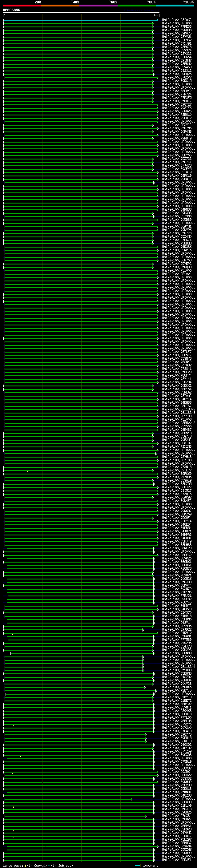Click the UniRef100_C5XYI2 label
This screenshot has width=197, height=868.
[x=177, y=125]
